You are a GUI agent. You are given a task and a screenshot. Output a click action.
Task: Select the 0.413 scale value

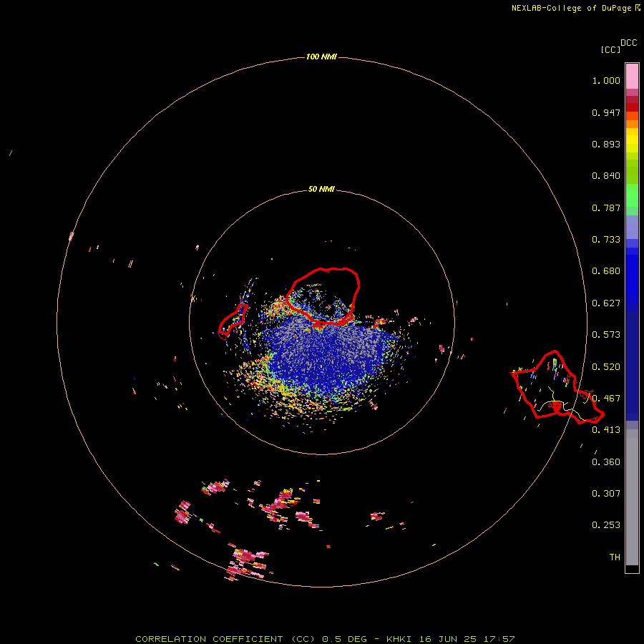pos(606,430)
